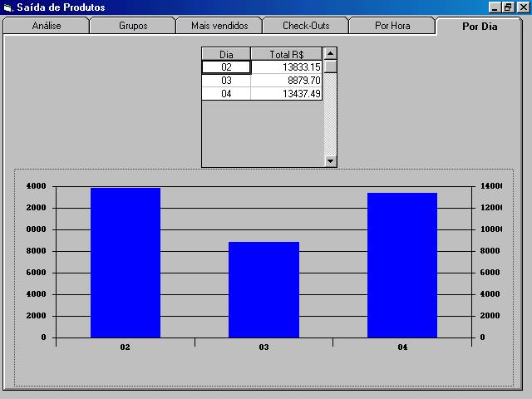
Task: Click the application icon in the title bar
Action: pos(8,7)
